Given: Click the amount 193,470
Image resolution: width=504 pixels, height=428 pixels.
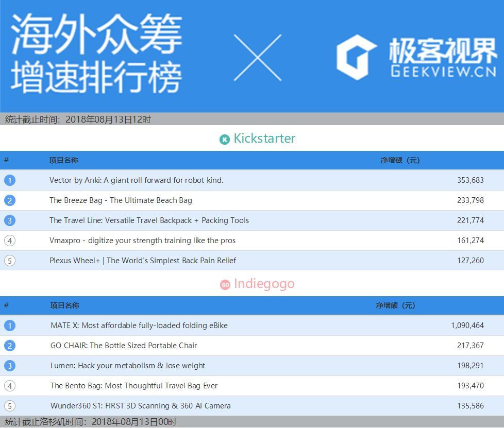Looking at the screenshot, I should tap(471, 386).
